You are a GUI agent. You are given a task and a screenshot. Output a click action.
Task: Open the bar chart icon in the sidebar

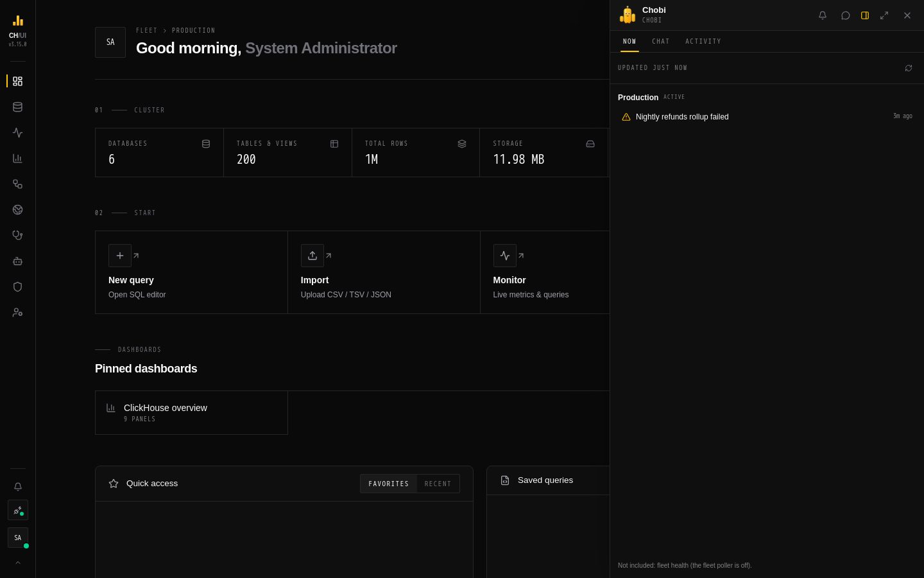(x=17, y=158)
